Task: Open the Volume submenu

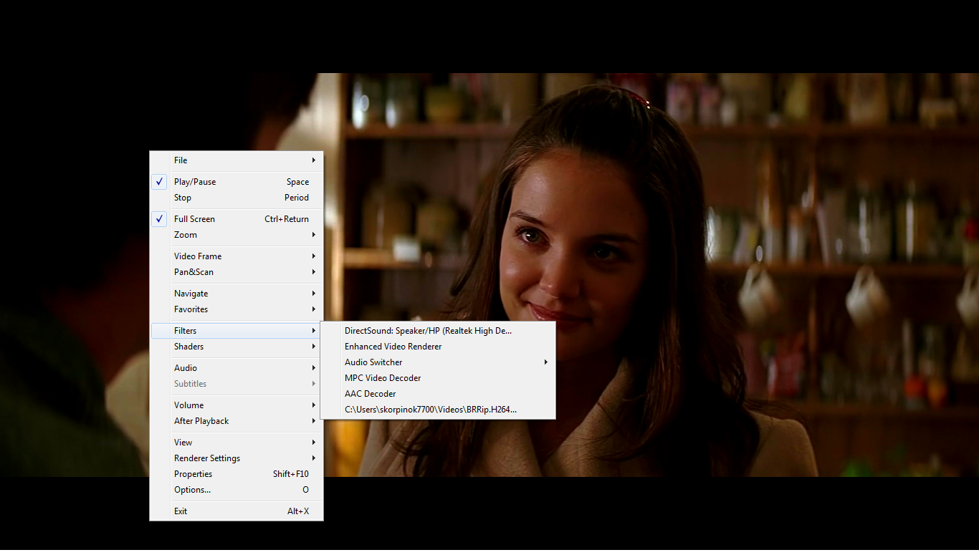Action: tap(237, 405)
